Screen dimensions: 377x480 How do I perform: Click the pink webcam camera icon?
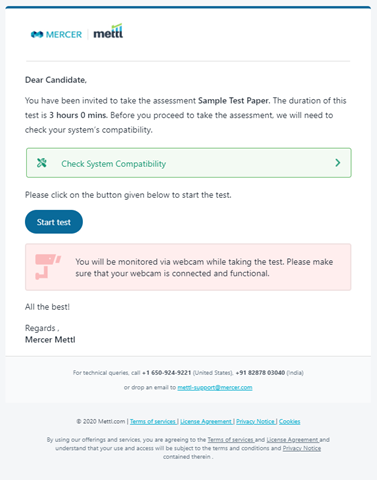(x=48, y=267)
